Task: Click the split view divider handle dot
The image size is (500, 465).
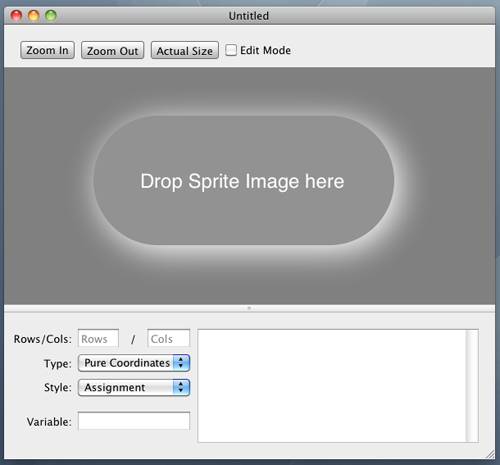Action: [x=249, y=308]
